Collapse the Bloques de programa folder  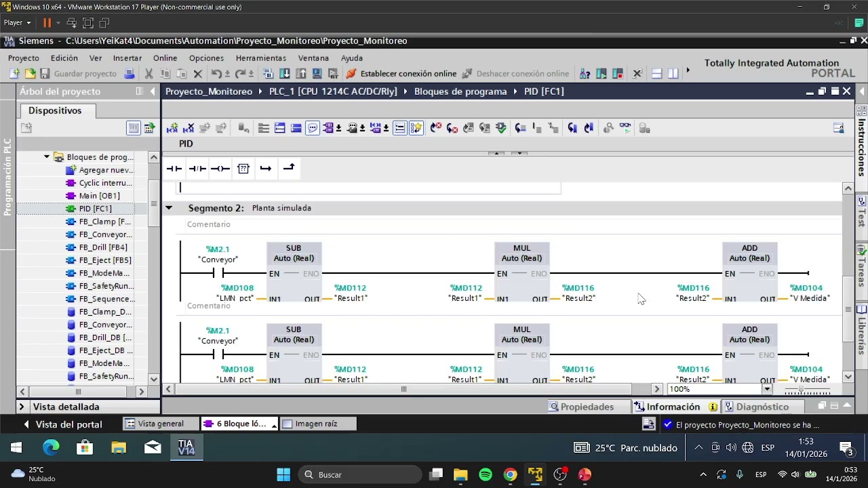pyautogui.click(x=47, y=157)
